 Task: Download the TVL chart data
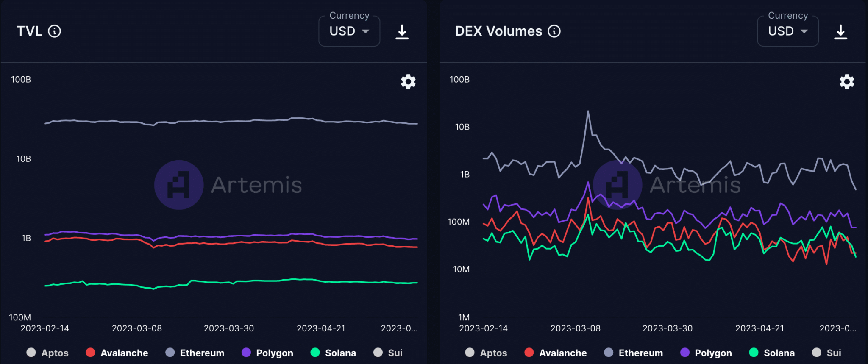(x=402, y=32)
